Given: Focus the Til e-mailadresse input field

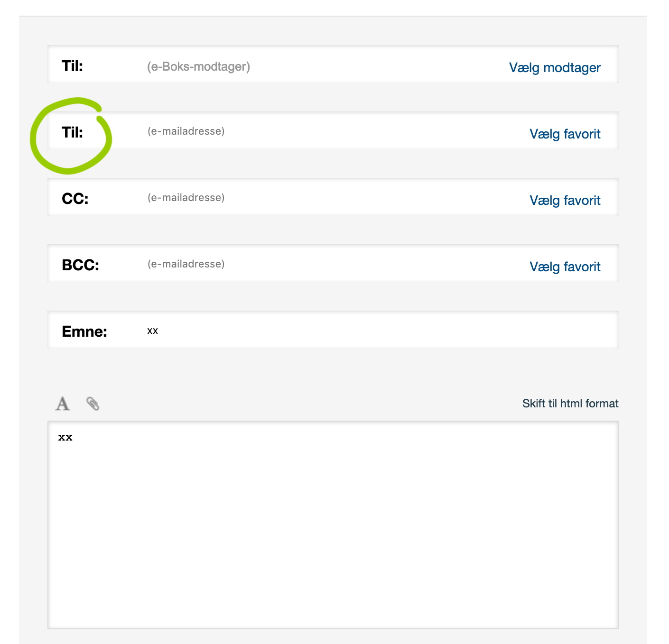Looking at the screenshot, I should 332,131.
